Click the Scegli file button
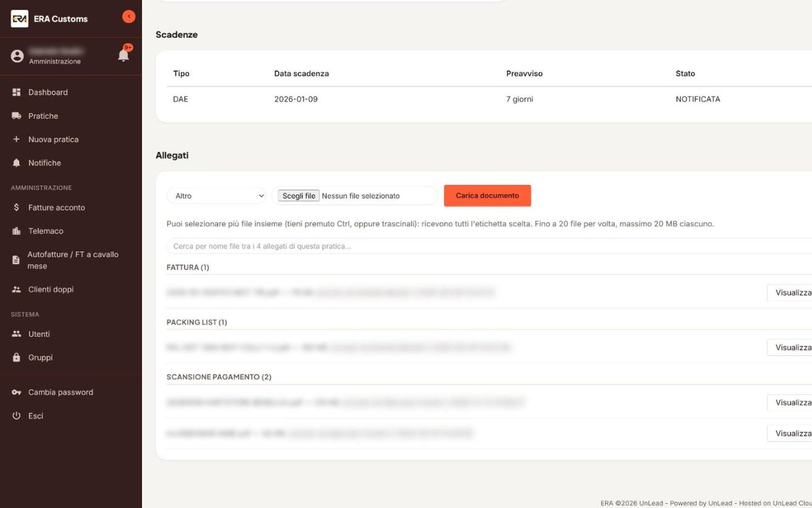812x508 pixels. point(298,196)
